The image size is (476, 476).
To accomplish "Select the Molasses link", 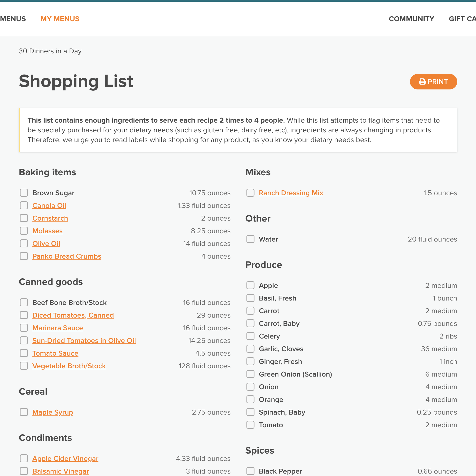I will [47, 231].
